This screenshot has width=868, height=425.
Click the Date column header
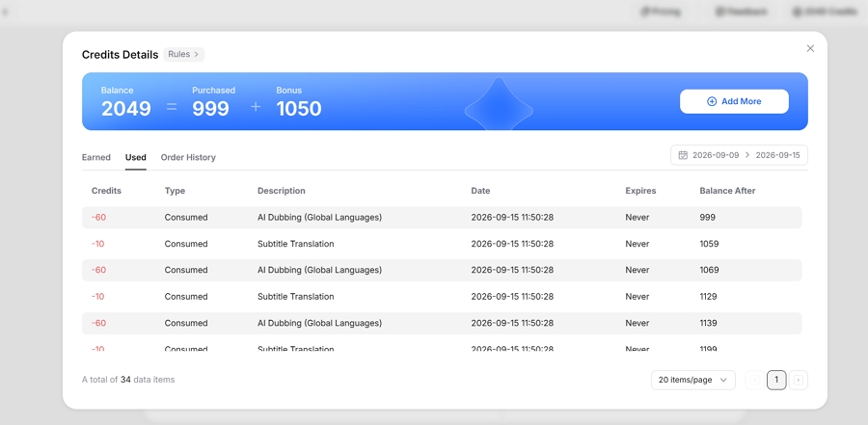[480, 191]
